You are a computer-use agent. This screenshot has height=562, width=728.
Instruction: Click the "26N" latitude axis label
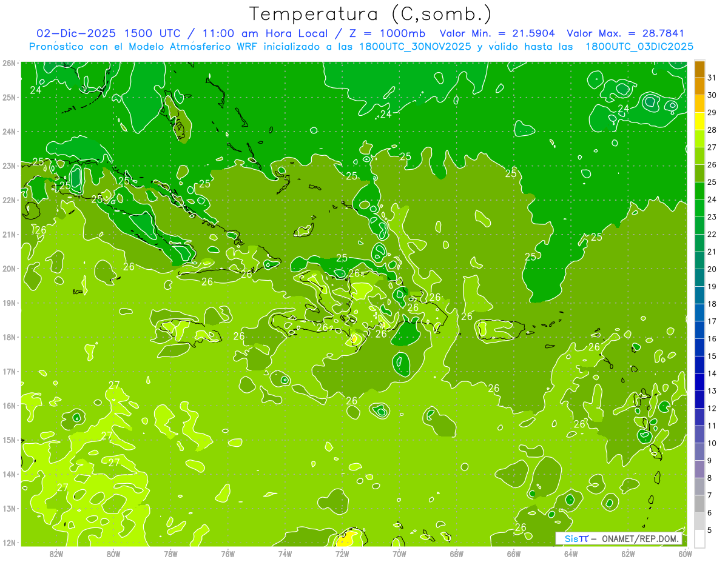click(x=9, y=63)
